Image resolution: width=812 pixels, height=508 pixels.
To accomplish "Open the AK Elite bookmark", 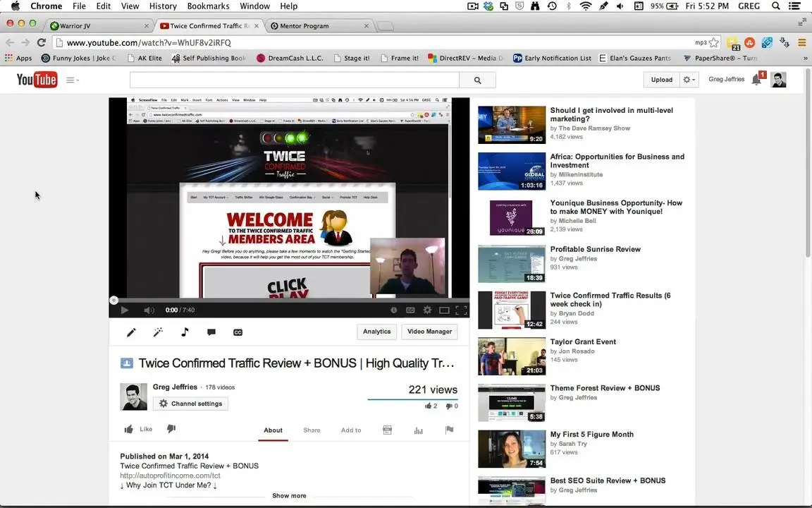I will pos(144,58).
